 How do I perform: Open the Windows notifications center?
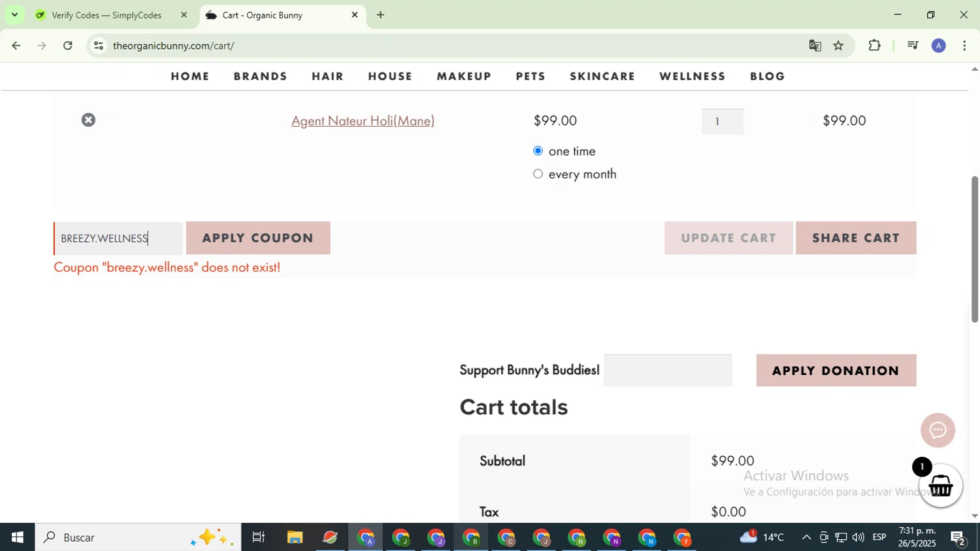coord(958,539)
